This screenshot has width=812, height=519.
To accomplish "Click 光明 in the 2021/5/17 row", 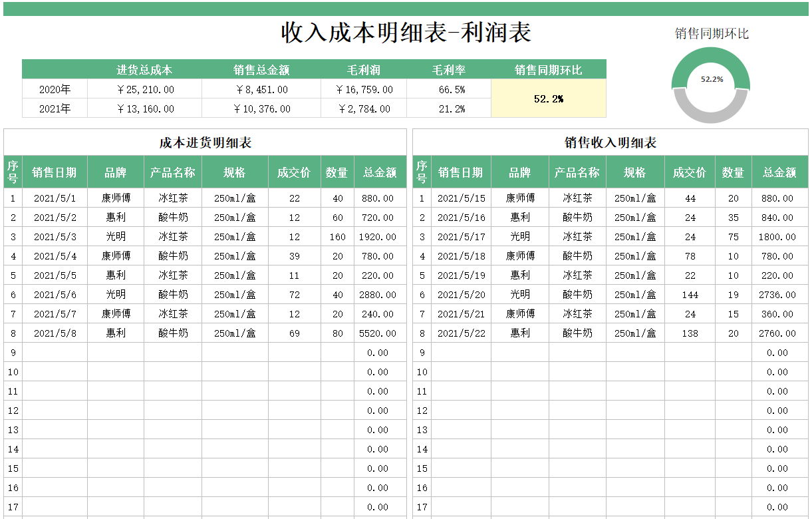I will (x=520, y=237).
